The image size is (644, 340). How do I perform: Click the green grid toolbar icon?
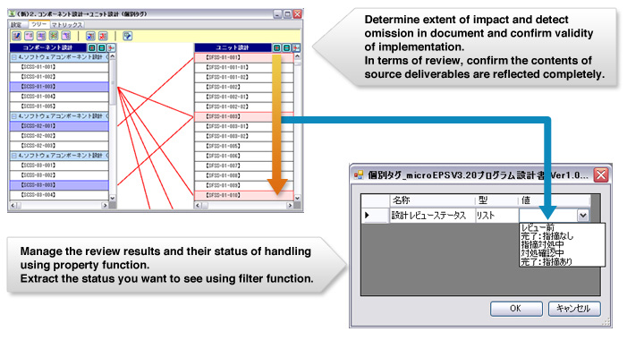(54, 36)
